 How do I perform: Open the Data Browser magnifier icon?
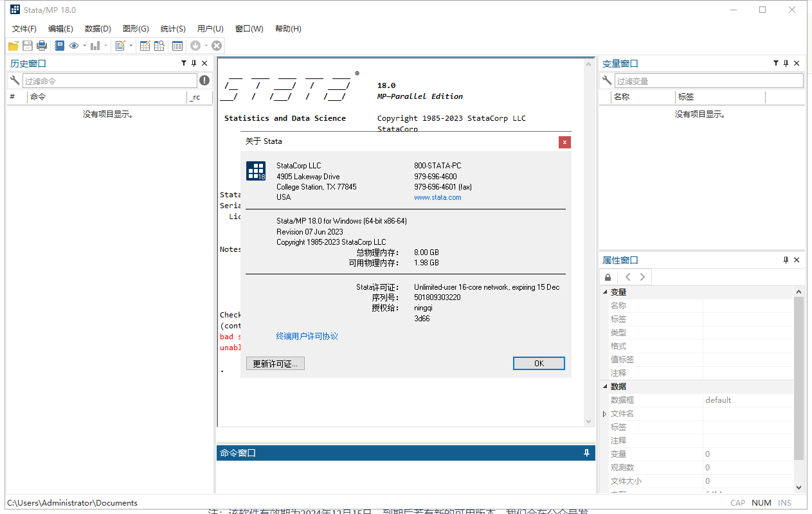160,45
